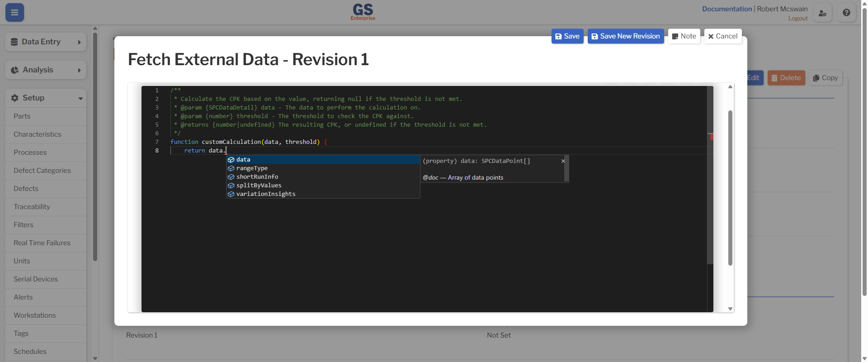
Task: Select the shortRunInfo suggestion
Action: 323,177
